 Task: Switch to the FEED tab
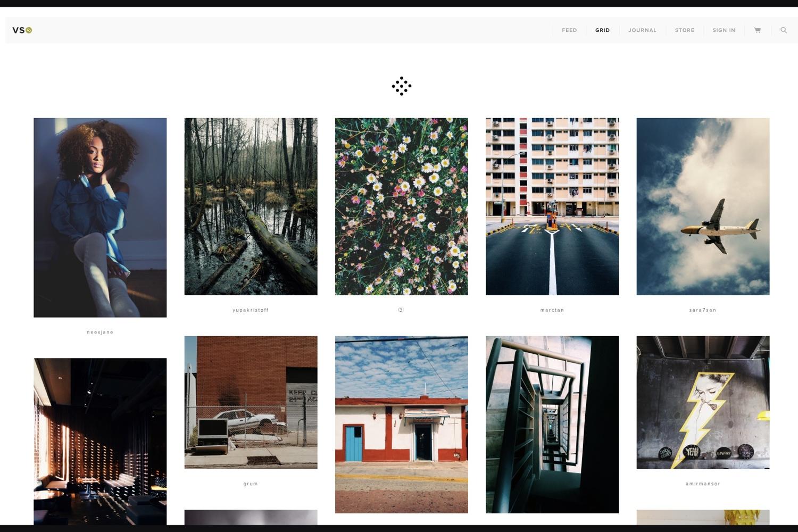point(569,30)
